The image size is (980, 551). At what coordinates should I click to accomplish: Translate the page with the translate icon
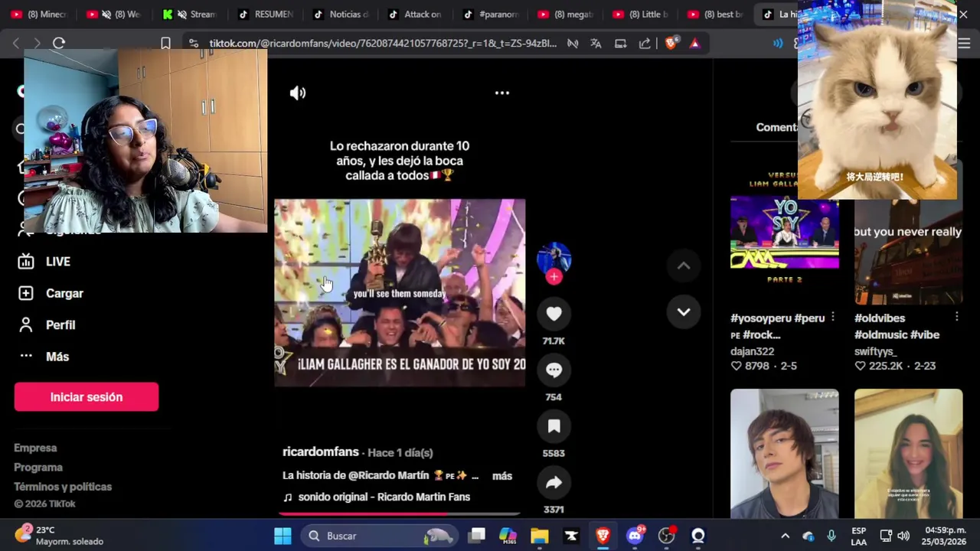click(596, 44)
